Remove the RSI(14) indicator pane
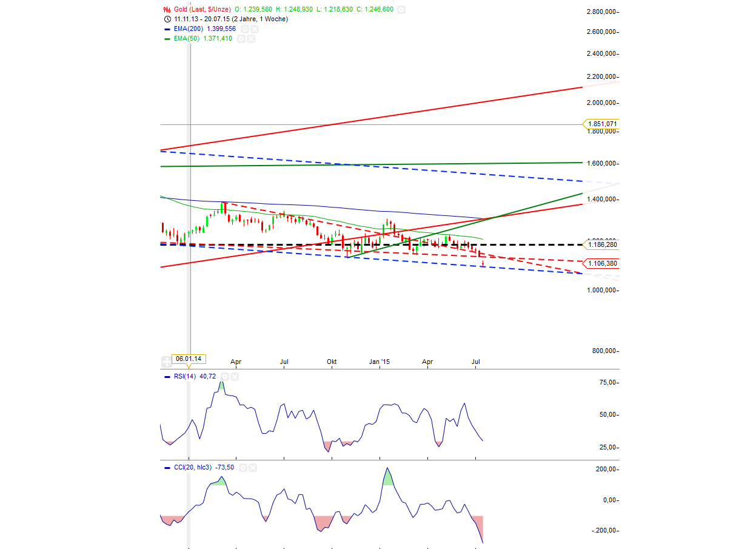 coord(235,376)
